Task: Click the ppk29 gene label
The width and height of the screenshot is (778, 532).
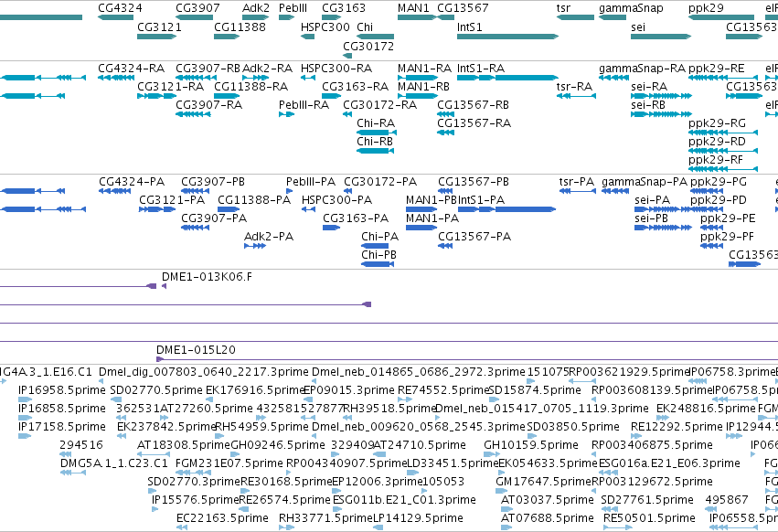Action: point(706,8)
